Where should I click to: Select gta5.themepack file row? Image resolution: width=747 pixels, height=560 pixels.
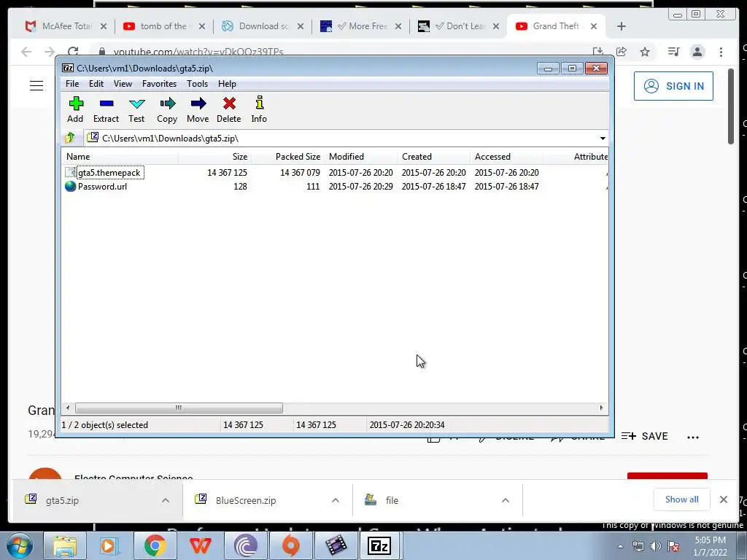[x=336, y=172]
